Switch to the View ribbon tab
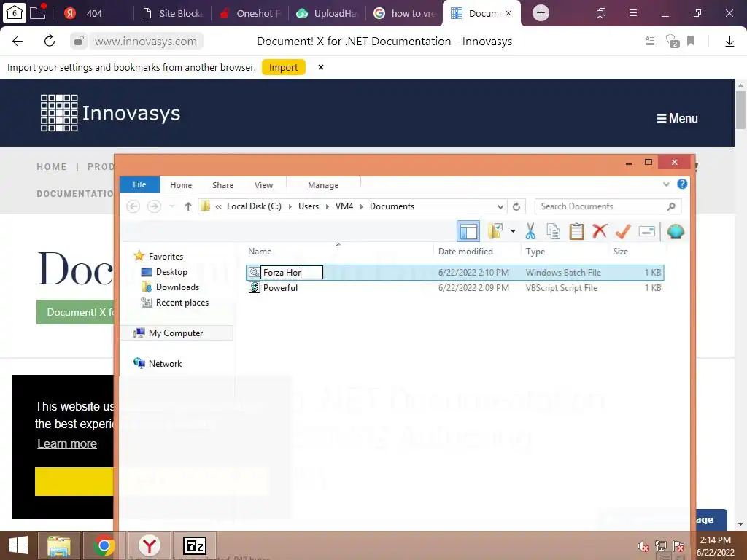Screen dimensions: 747x560 [x=263, y=185]
